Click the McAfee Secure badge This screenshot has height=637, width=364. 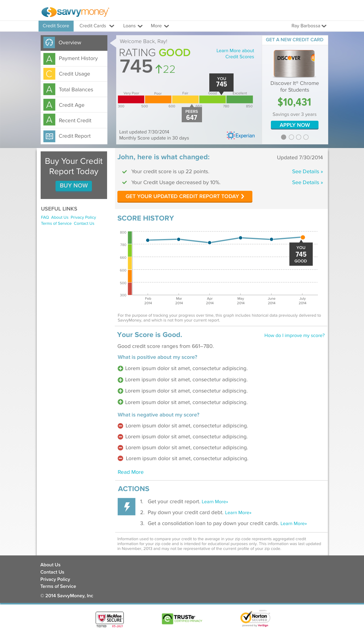[x=110, y=620]
